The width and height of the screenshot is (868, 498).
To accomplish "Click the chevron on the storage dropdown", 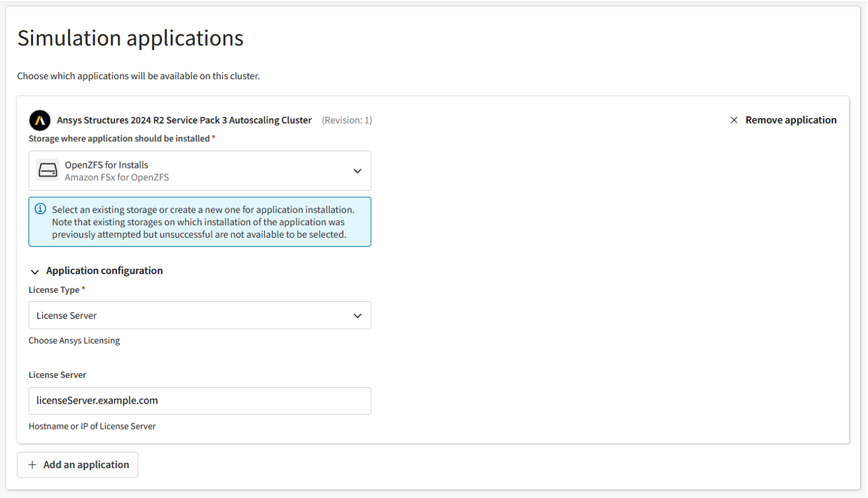I will [357, 170].
